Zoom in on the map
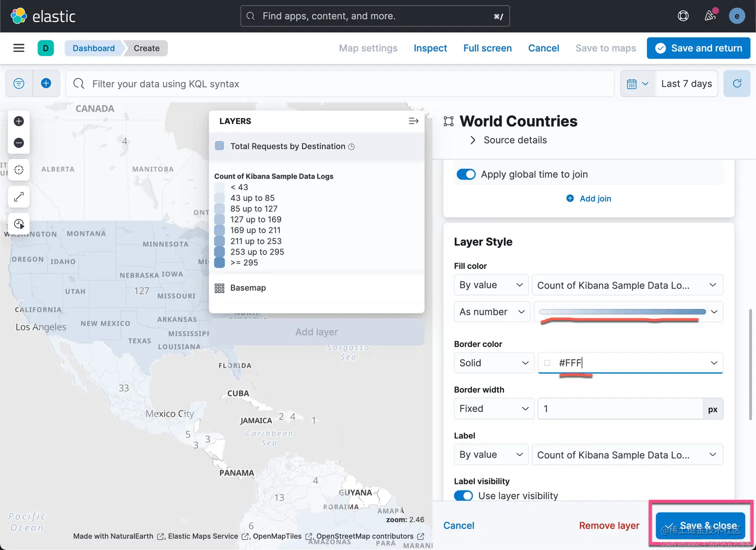Viewport: 756px width, 550px height. point(19,121)
